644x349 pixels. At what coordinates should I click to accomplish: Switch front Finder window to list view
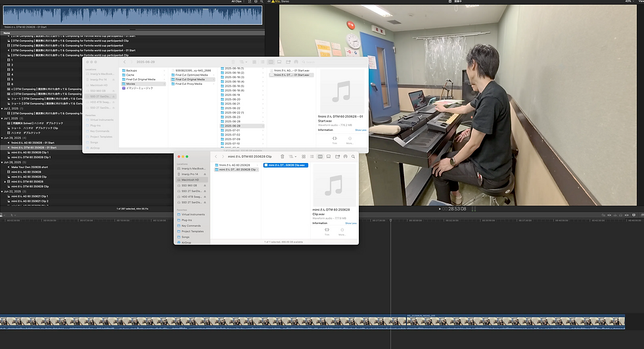click(x=311, y=156)
